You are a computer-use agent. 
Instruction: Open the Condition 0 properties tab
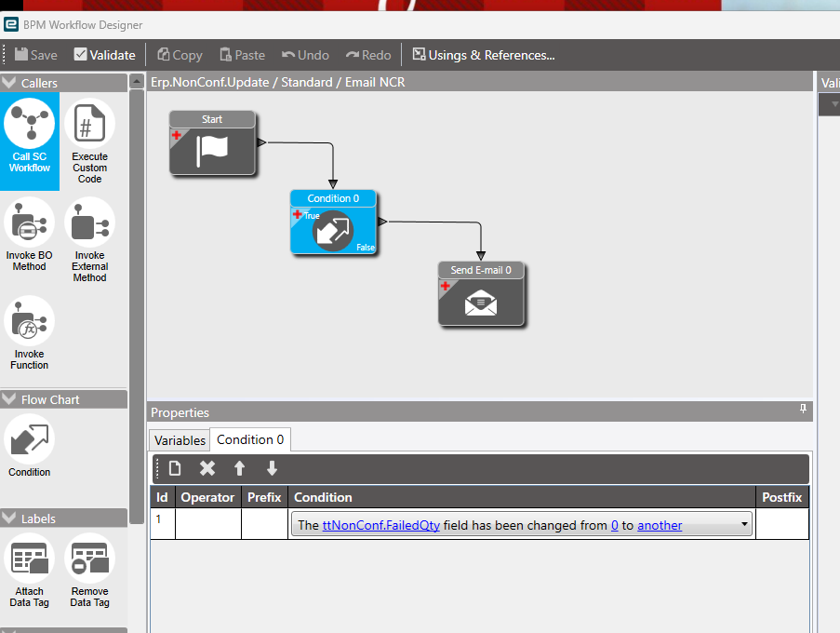(x=250, y=439)
